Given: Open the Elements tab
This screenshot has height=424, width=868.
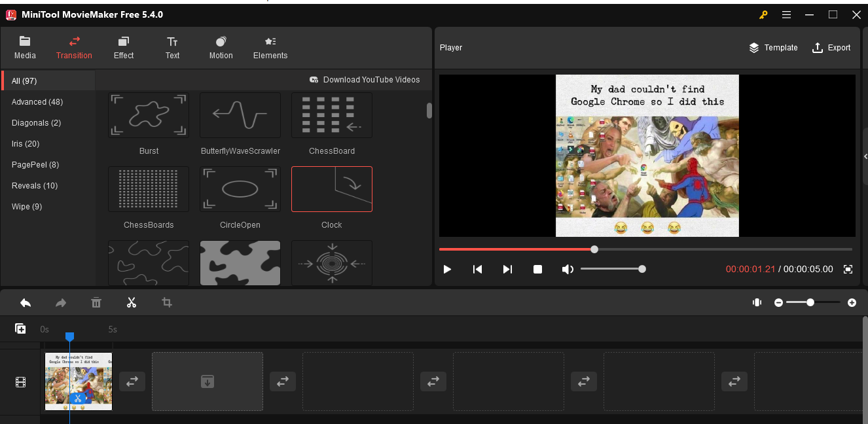Looking at the screenshot, I should coord(270,48).
